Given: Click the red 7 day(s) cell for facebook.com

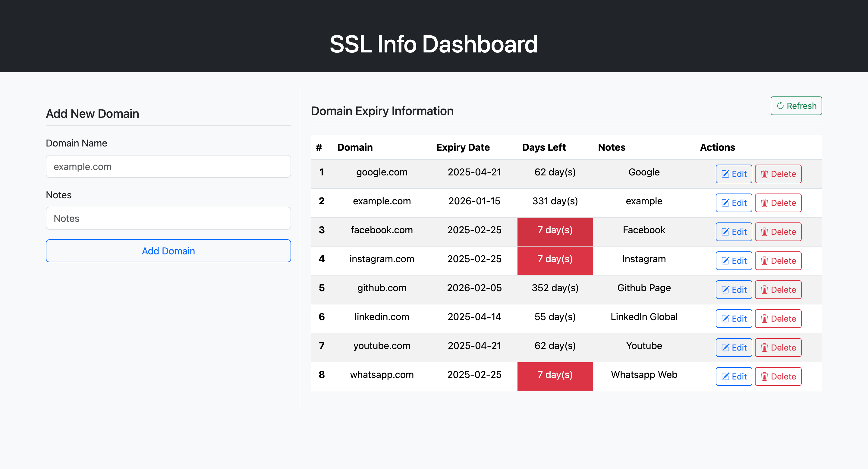Looking at the screenshot, I should 555,231.
